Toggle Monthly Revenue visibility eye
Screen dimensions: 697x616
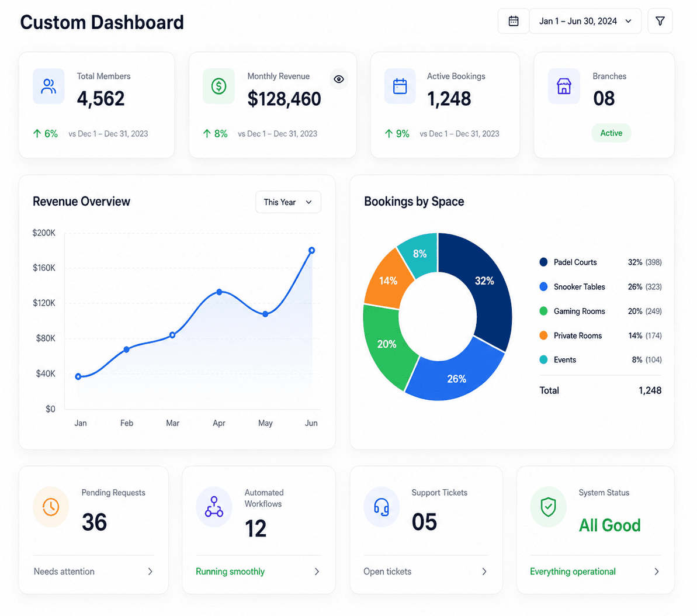pyautogui.click(x=339, y=79)
